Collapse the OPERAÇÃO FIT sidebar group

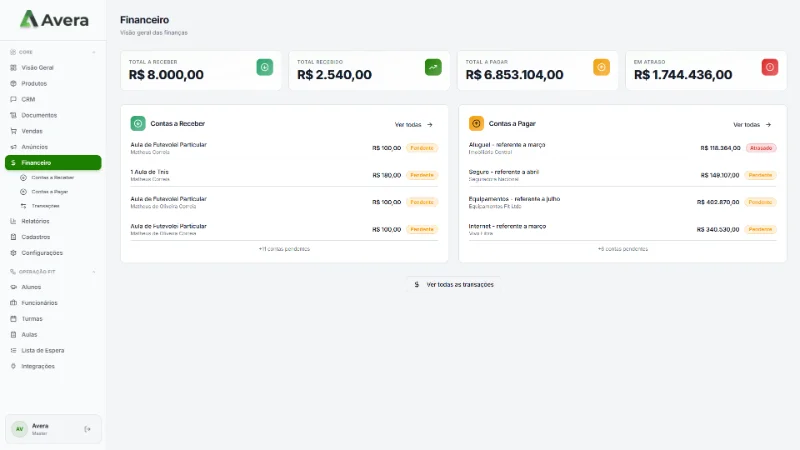[93, 271]
